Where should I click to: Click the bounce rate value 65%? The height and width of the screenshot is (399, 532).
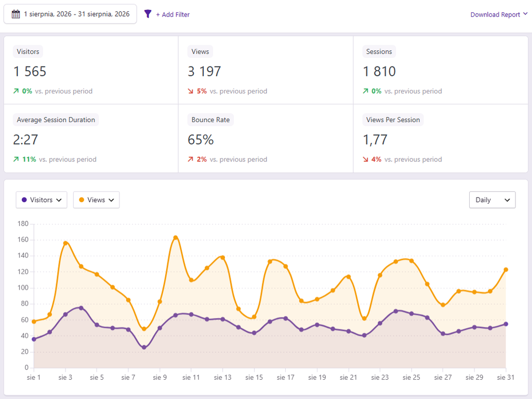[x=201, y=140]
